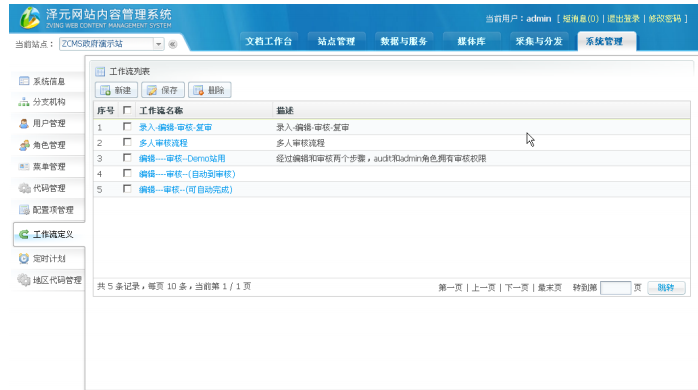This screenshot has width=698, height=390.
Task: Select description text 经过编辑和审核两个步骤
Action: pos(321,158)
